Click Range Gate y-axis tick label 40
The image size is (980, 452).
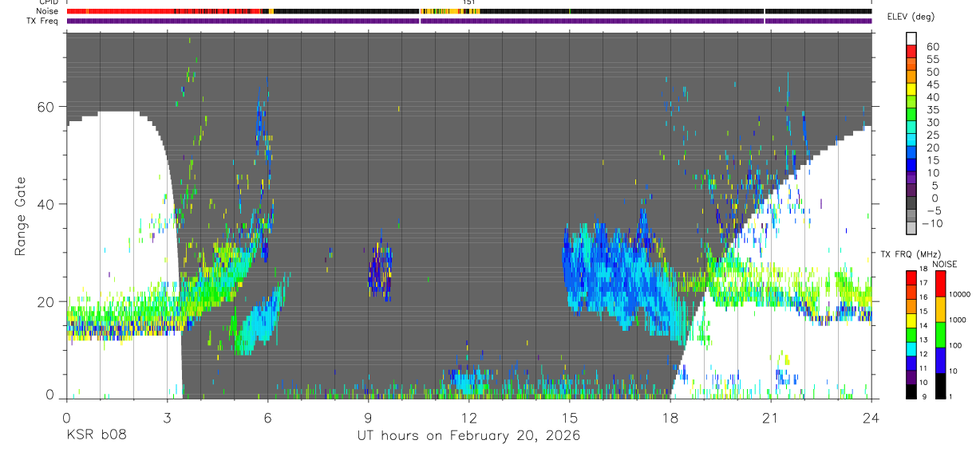coord(45,204)
